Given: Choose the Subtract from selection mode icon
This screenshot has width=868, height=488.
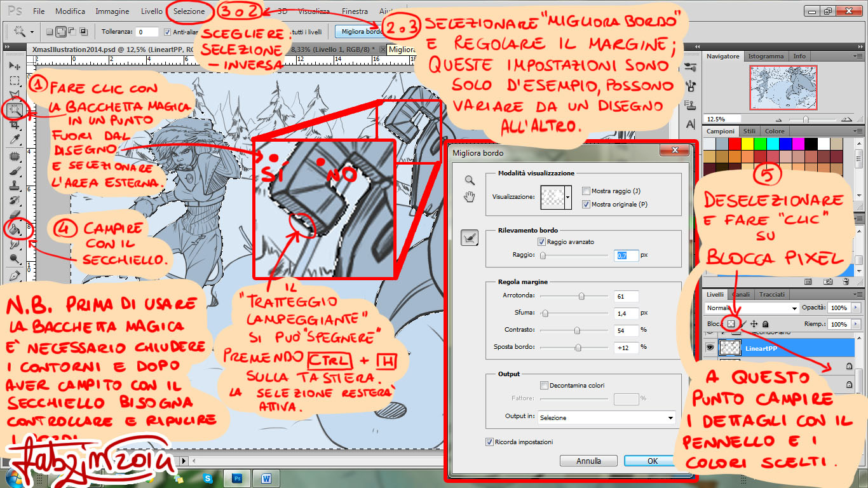Looking at the screenshot, I should [x=72, y=31].
